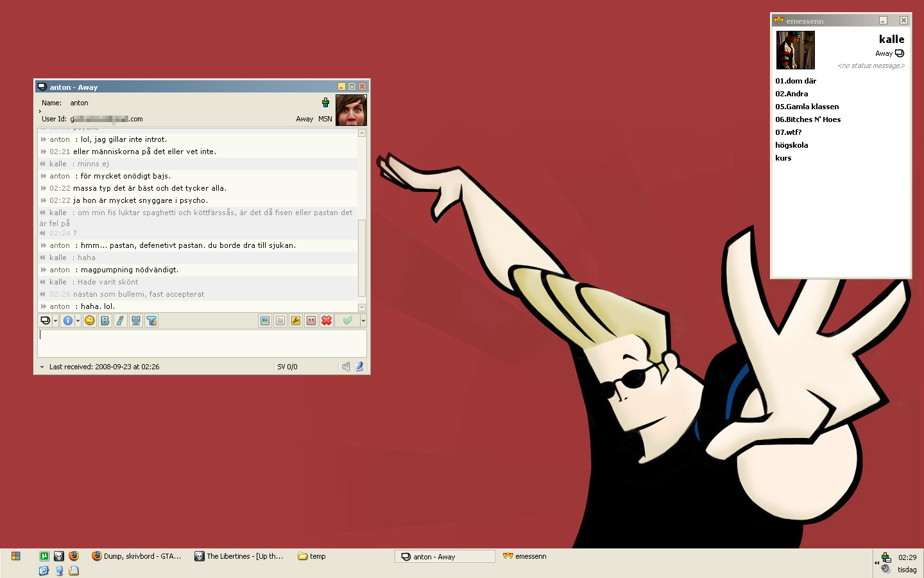This screenshot has height=578, width=924.
Task: Click the quote last message icon
Action: tap(311, 320)
